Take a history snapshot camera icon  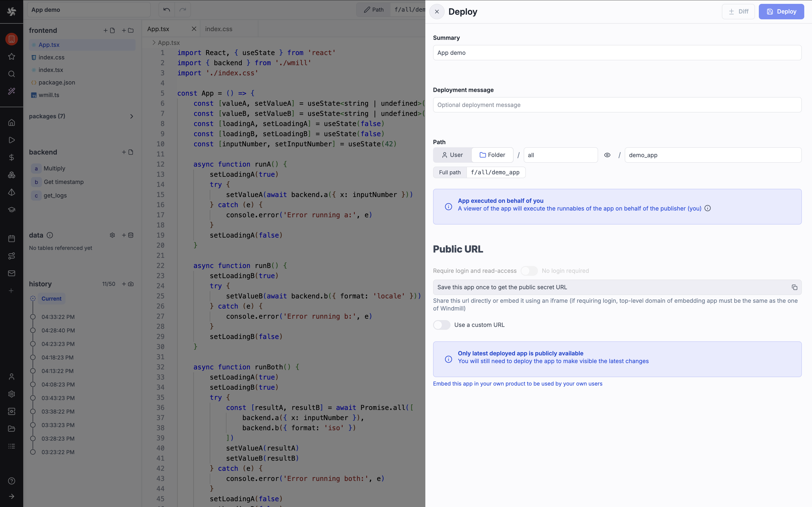pyautogui.click(x=128, y=284)
